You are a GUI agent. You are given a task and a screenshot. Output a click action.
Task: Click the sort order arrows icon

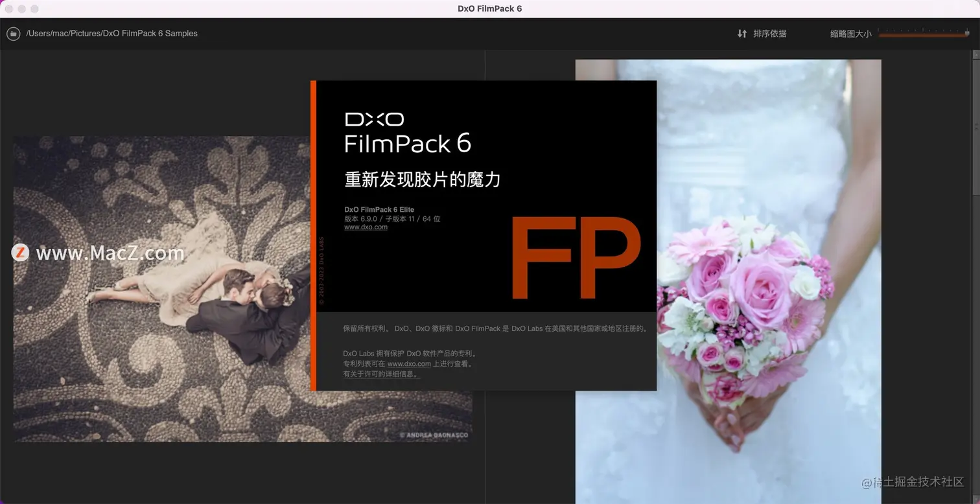click(x=742, y=34)
